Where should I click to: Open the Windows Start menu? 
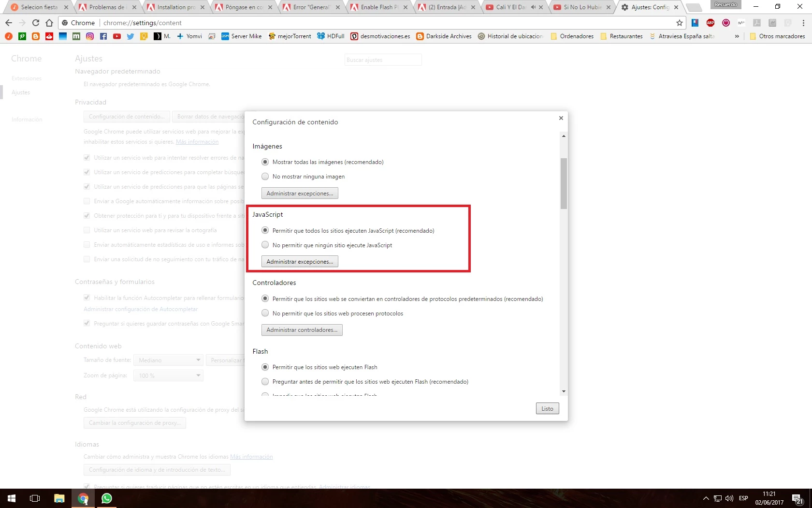click(x=12, y=498)
